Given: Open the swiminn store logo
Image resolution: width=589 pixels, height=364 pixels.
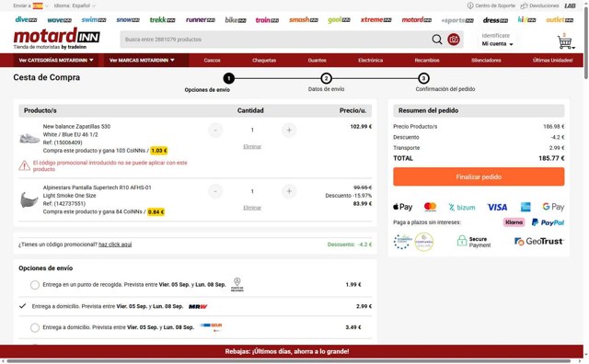Looking at the screenshot, I should [94, 19].
